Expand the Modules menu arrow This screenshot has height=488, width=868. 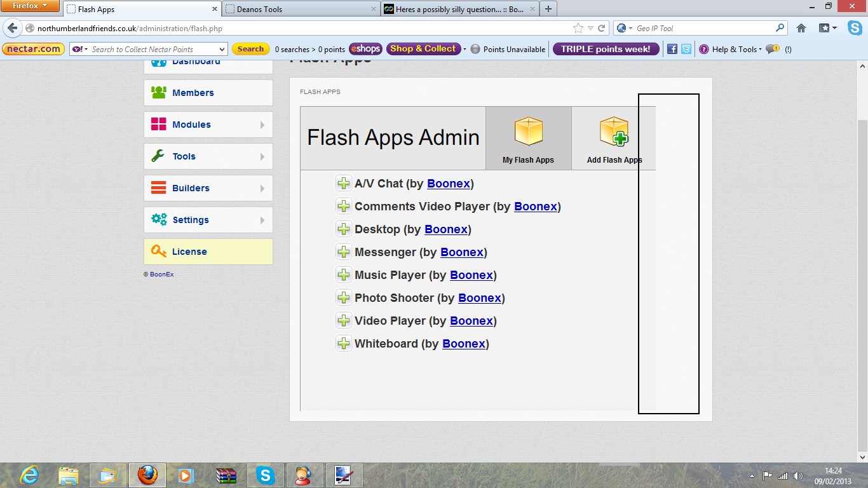pos(262,125)
